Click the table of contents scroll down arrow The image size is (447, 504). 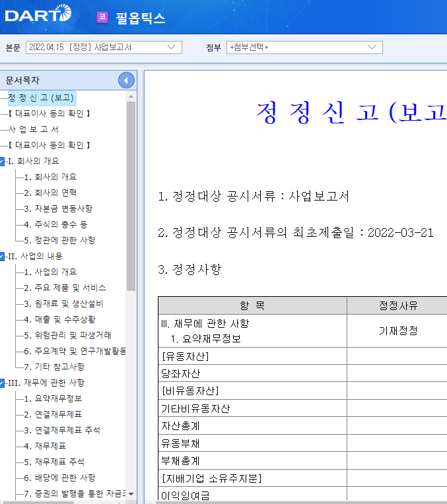(x=131, y=493)
